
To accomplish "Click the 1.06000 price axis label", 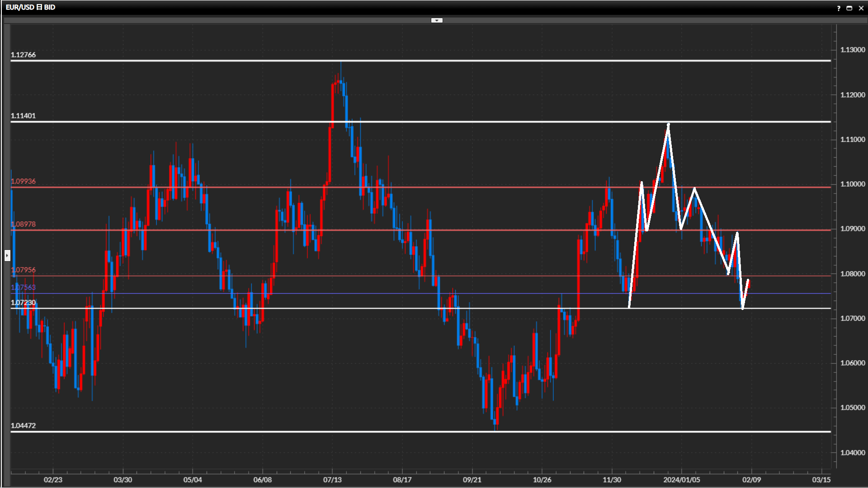I will click(852, 363).
